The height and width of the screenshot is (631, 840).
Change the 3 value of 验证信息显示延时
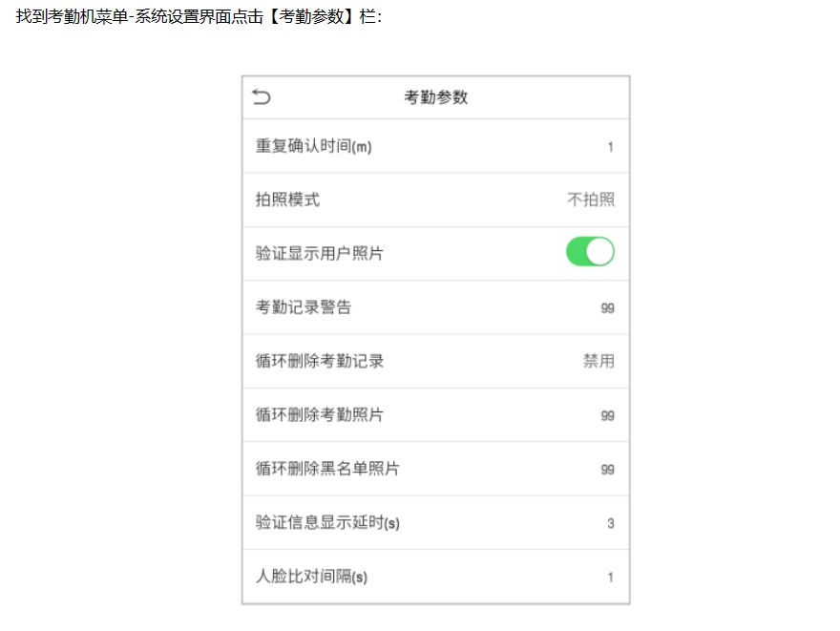[x=610, y=523]
